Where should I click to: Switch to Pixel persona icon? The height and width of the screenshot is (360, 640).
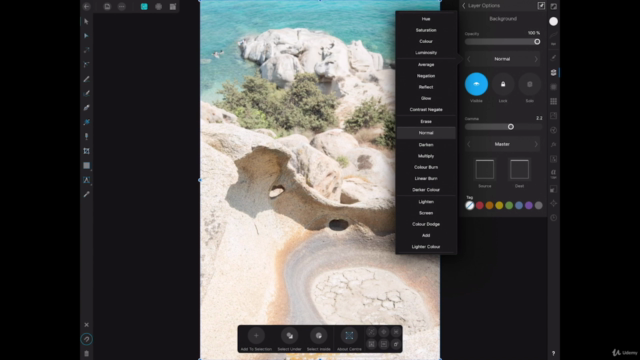pyautogui.click(x=158, y=7)
